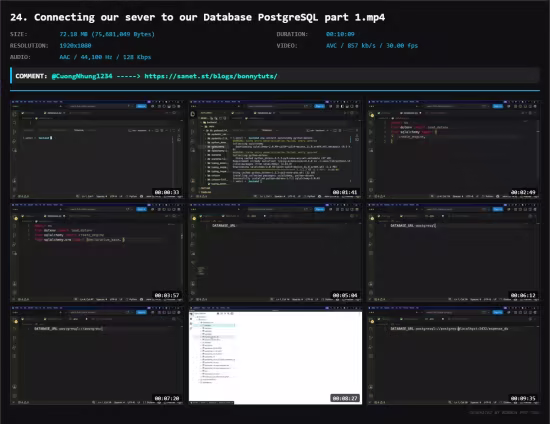The image size is (550, 424).
Task: View the white database-tree thumbnail at 00:08:27
Action: pyautogui.click(x=275, y=355)
